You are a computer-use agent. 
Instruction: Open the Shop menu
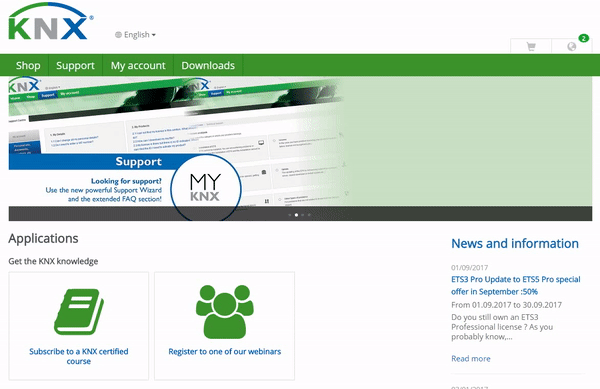[28, 65]
